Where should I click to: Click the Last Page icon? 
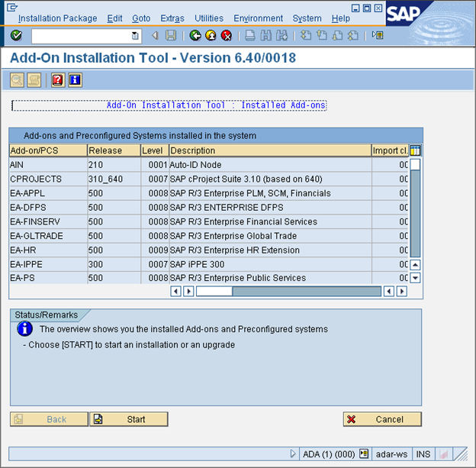coord(353,36)
